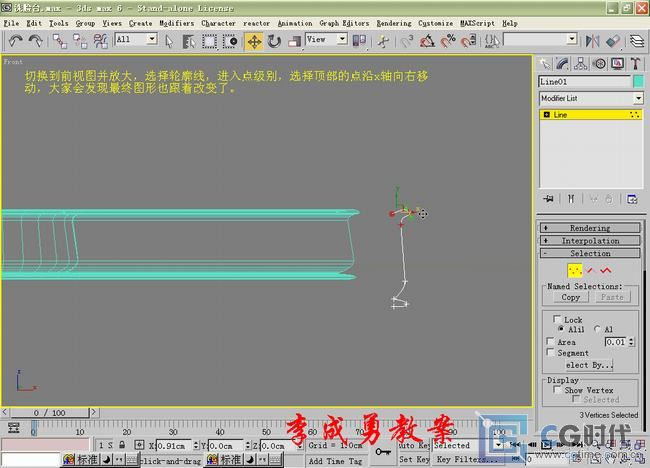650x468 pixels.
Task: Activate the Select Object arrow tool
Action: coord(169,41)
